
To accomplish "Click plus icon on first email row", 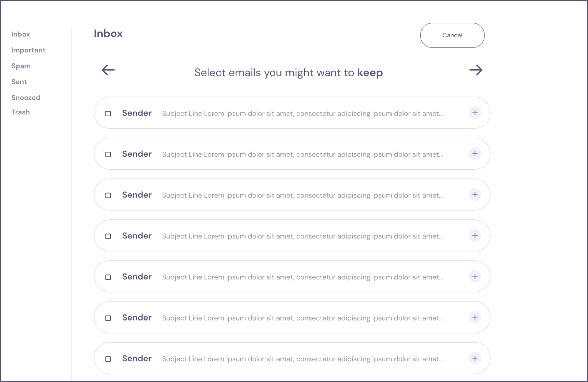I will click(x=475, y=113).
